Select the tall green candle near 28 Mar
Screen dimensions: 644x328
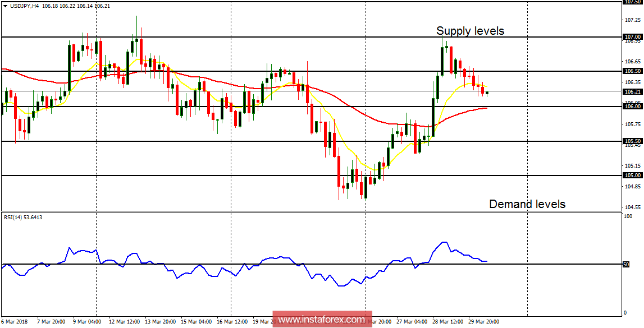tap(433, 118)
